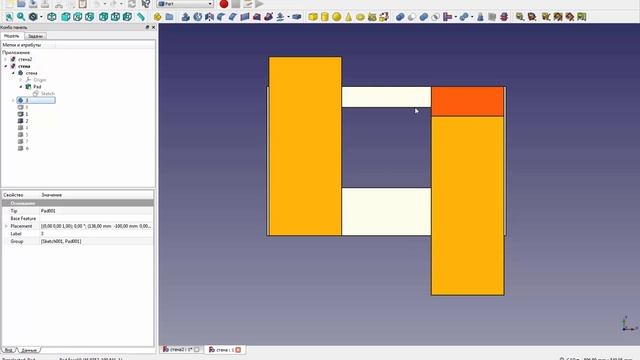This screenshot has height=360, width=640.
Task: Select the Ruled surface tool
Action: click(245, 17)
